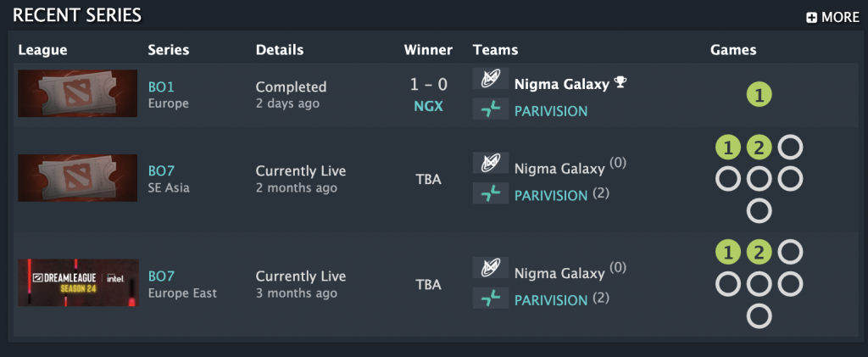The image size is (868, 357).
Task: Open game 1 of SE Asia BO7
Action: pyautogui.click(x=728, y=148)
